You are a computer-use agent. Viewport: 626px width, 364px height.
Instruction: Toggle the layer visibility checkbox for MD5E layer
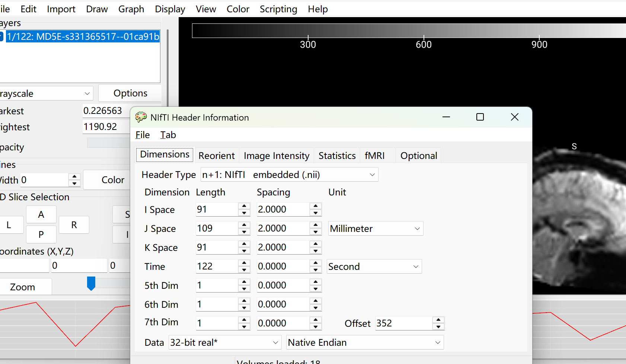click(1, 36)
